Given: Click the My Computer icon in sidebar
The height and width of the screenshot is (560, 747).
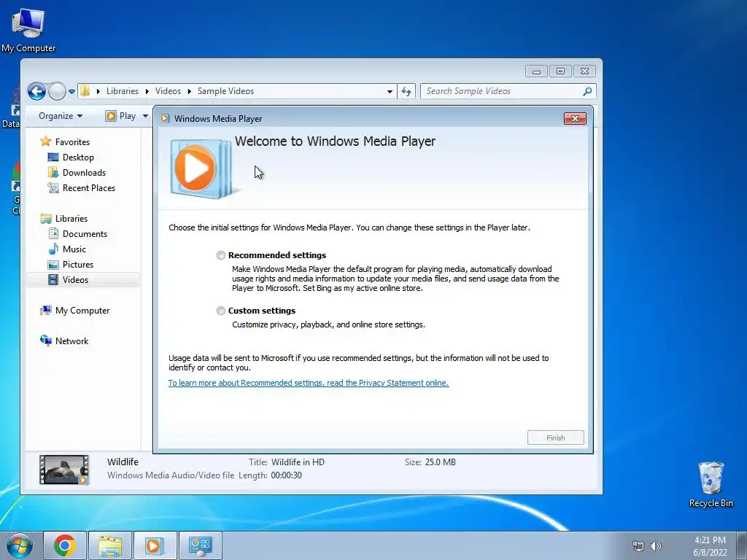Looking at the screenshot, I should point(46,311).
